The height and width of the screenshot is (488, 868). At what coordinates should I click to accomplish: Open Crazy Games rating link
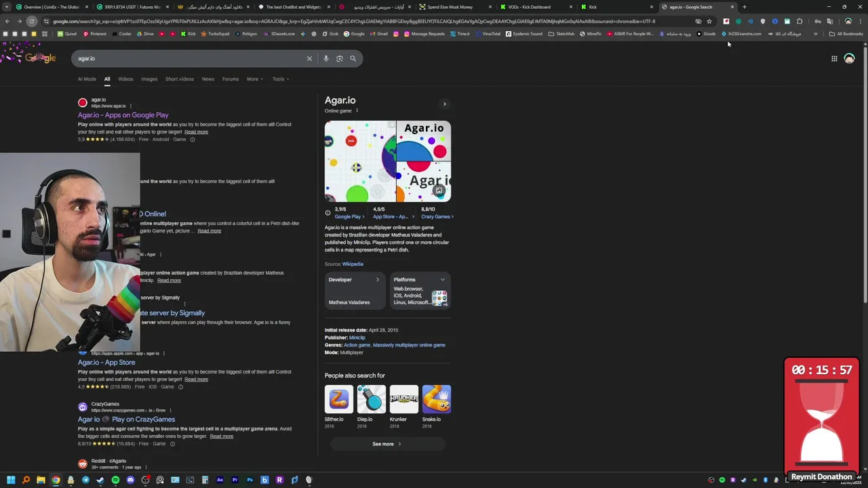tap(436, 217)
